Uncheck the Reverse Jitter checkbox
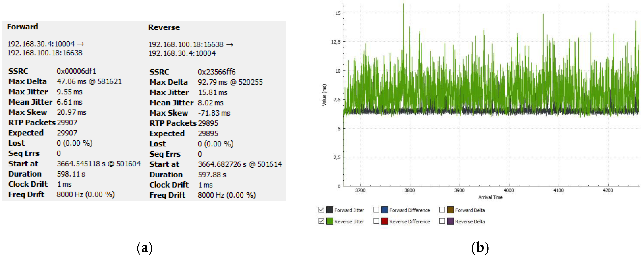The width and height of the screenshot is (644, 258). point(321,221)
